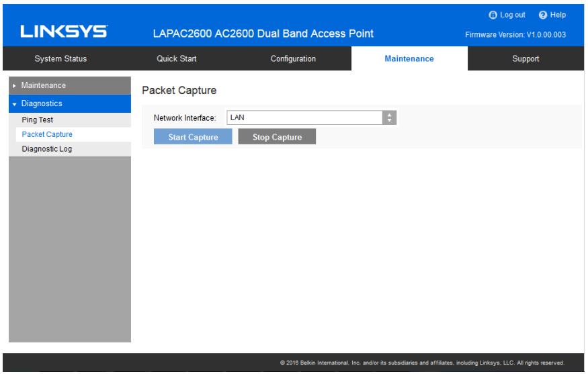
Task: Click the Belkin International copyright notice
Action: [x=422, y=363]
